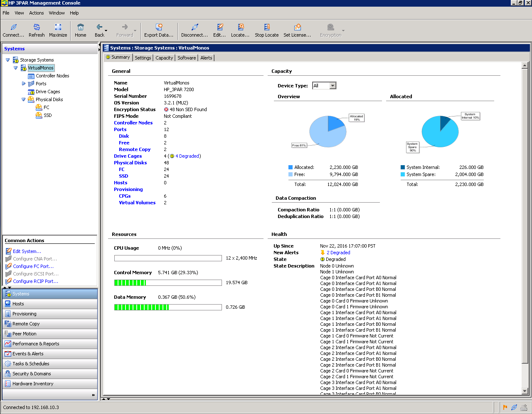The image size is (532, 414).
Task: Click the Disconnect toolbar icon
Action: pos(194,30)
